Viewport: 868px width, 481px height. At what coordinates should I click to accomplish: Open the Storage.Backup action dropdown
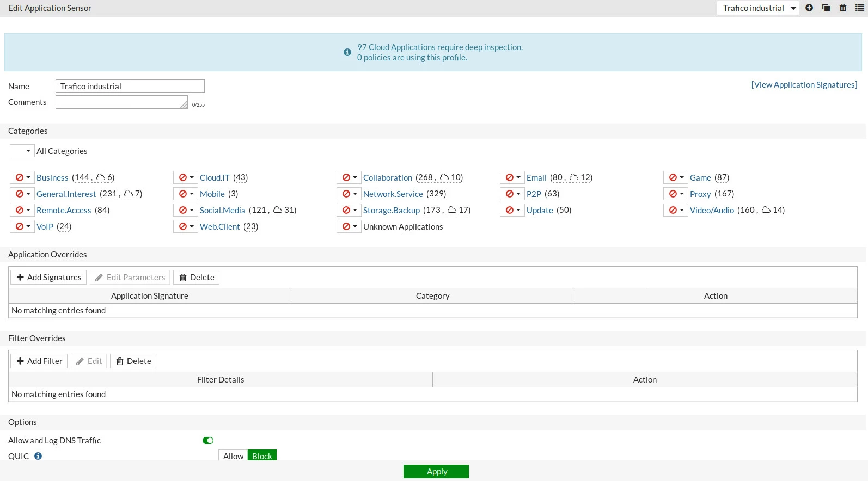(349, 210)
